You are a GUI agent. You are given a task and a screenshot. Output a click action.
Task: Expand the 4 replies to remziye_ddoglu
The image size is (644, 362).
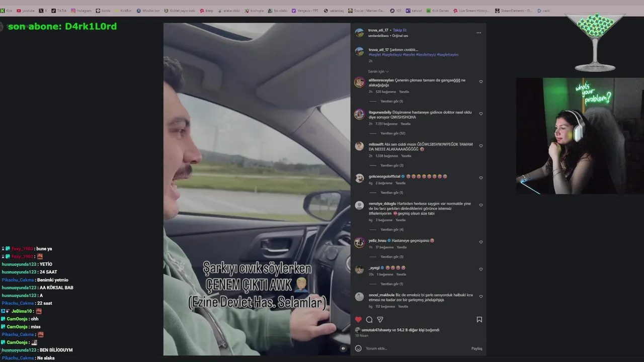click(391, 229)
